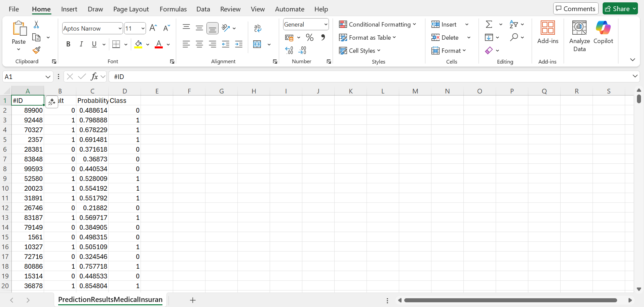644x307 pixels.
Task: Click the Merge and Center icon
Action: pyautogui.click(x=257, y=44)
